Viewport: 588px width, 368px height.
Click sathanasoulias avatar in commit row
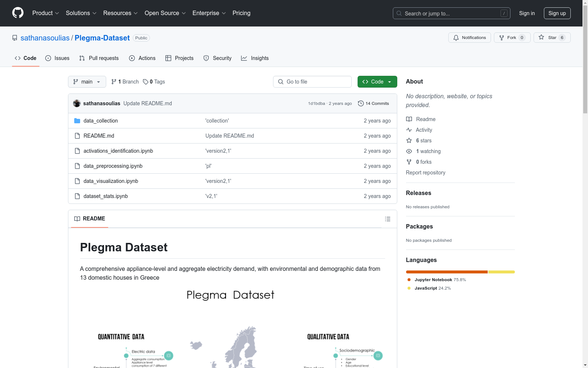point(77,103)
